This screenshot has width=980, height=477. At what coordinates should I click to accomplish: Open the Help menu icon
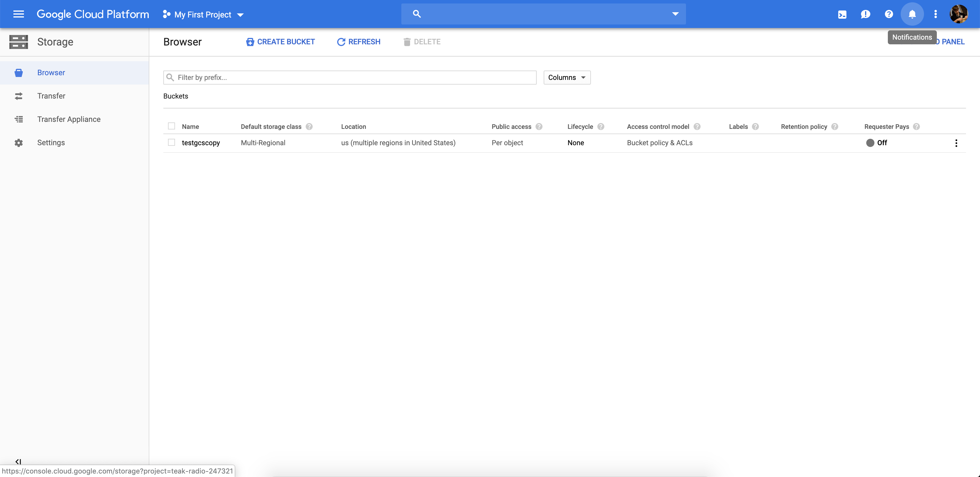[x=889, y=14]
